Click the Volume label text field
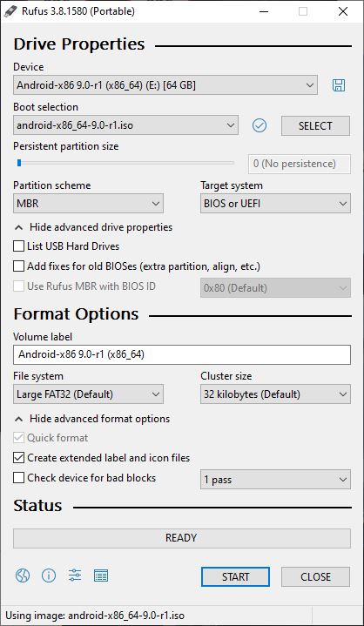This screenshot has height=626, width=364. click(182, 354)
